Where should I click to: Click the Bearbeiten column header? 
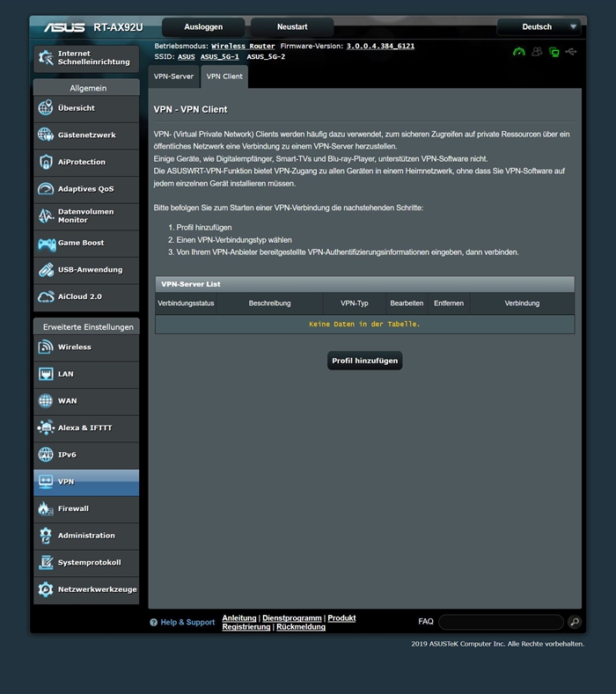[407, 303]
